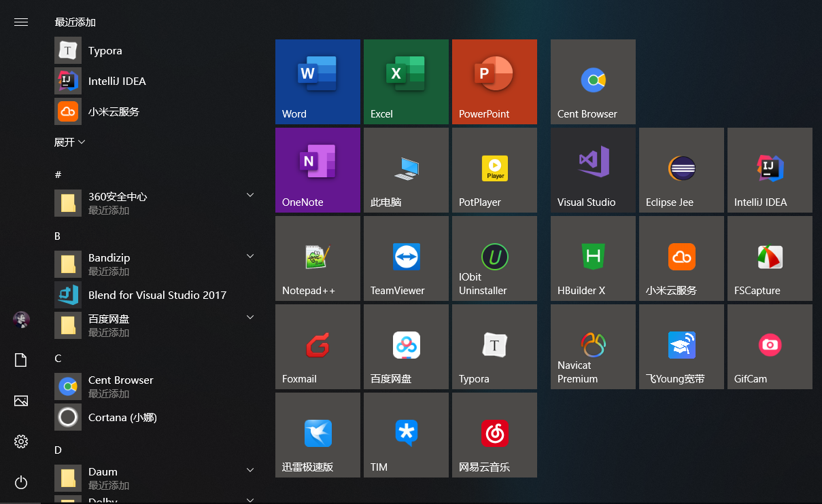Click the D letter group header
This screenshot has height=504, width=822.
coord(58,450)
